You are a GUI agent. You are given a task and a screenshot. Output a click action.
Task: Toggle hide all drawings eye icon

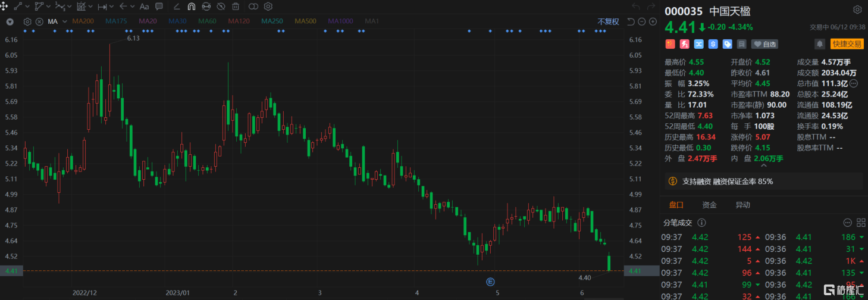coord(221,7)
